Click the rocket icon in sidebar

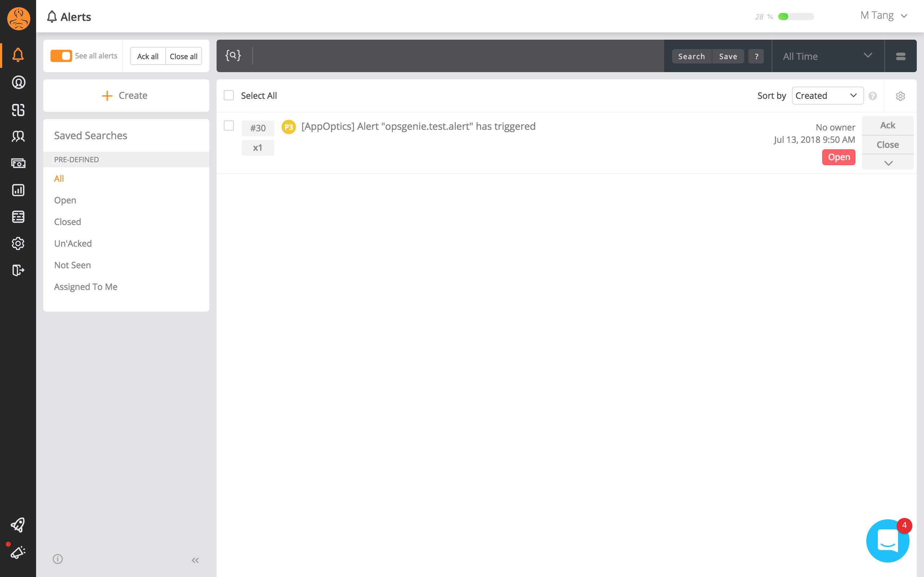pyautogui.click(x=18, y=525)
